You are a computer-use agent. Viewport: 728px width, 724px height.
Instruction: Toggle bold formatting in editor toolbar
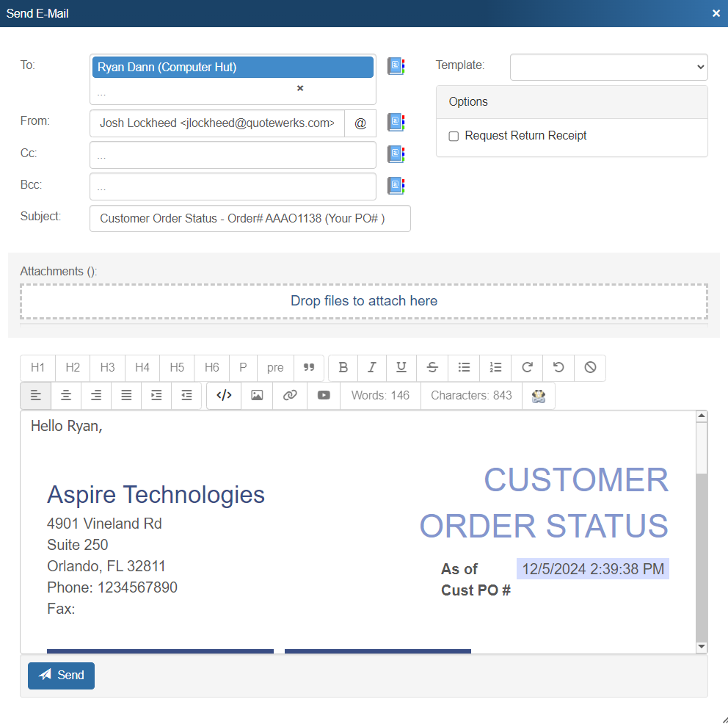(343, 368)
